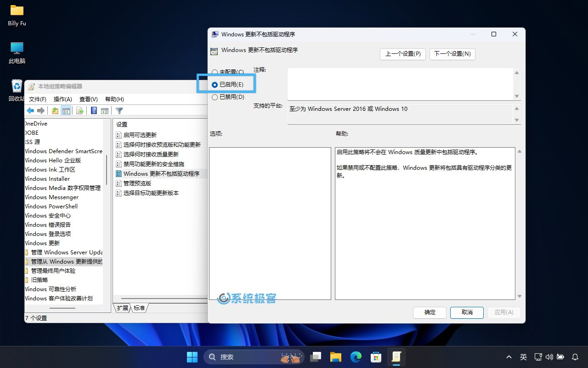Select Windows 安全中心 in the tree
588x368 pixels.
(48, 215)
